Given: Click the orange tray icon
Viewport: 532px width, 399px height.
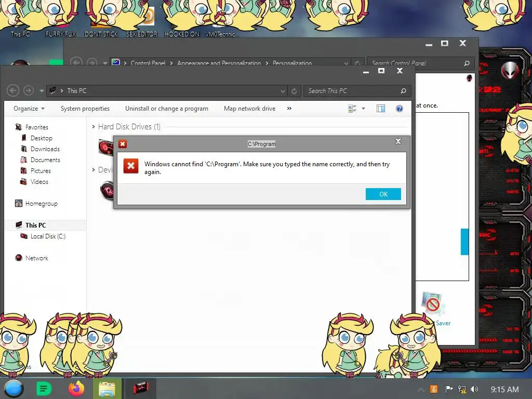Looking at the screenshot, I should pos(434,389).
